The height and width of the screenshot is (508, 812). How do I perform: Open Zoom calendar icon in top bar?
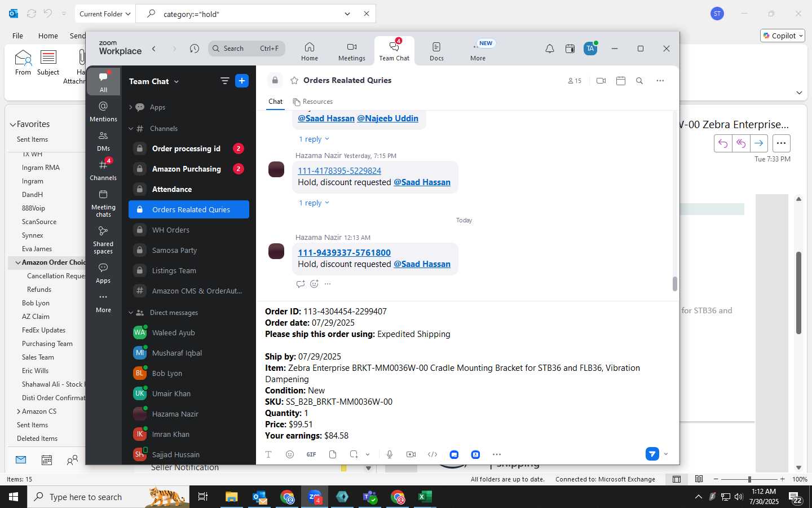[570, 49]
